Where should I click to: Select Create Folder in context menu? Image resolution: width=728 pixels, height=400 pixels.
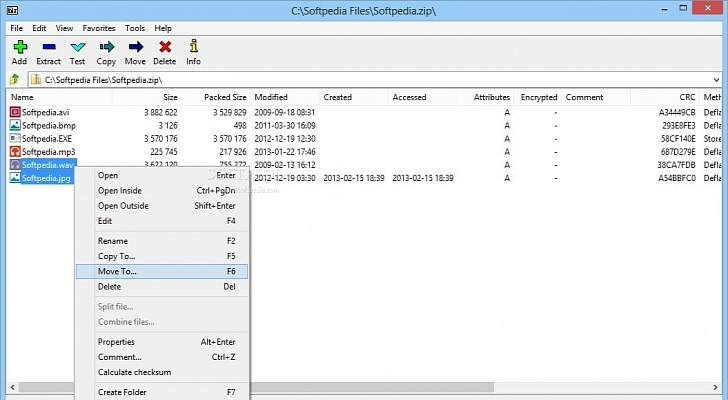124,392
